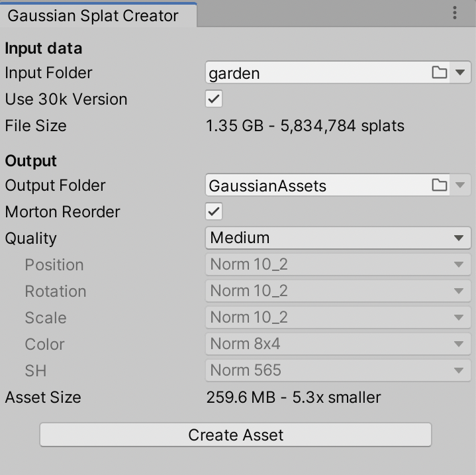Viewport: 476px width, 475px height.
Task: Open the Scale format dropdown
Action: point(338,317)
